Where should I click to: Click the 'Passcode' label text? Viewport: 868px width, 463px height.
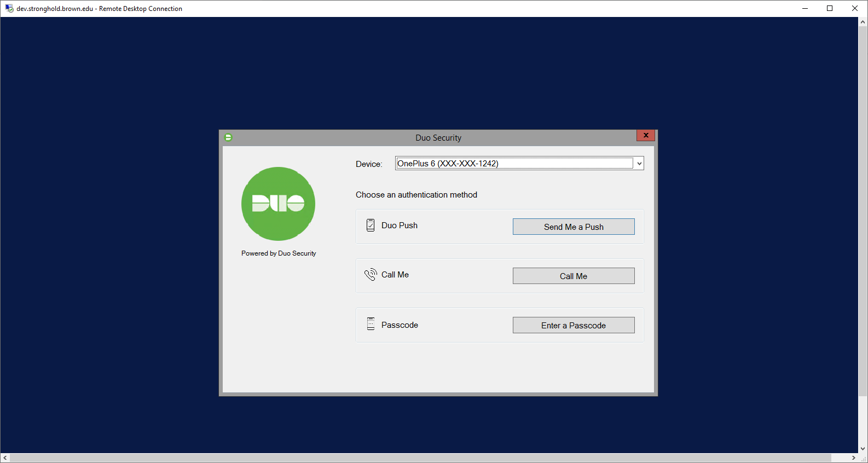(x=400, y=325)
